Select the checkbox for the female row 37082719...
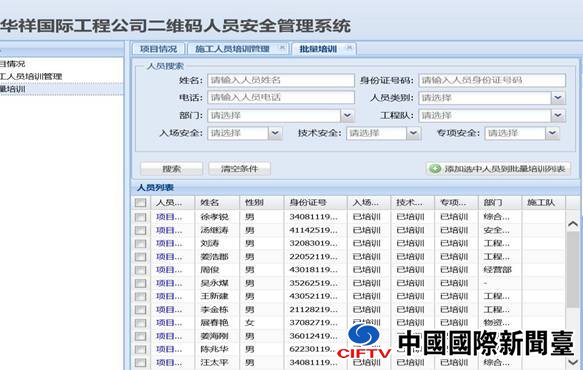The image size is (583, 370). [141, 323]
